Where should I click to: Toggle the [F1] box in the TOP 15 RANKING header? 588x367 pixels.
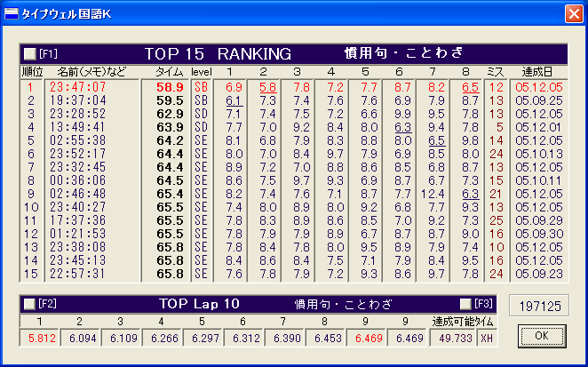click(29, 54)
